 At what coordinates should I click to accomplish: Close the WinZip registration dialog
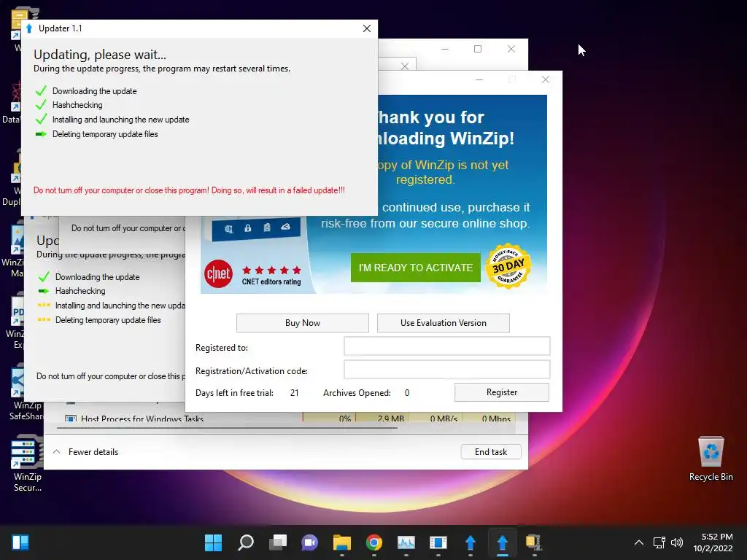(546, 79)
